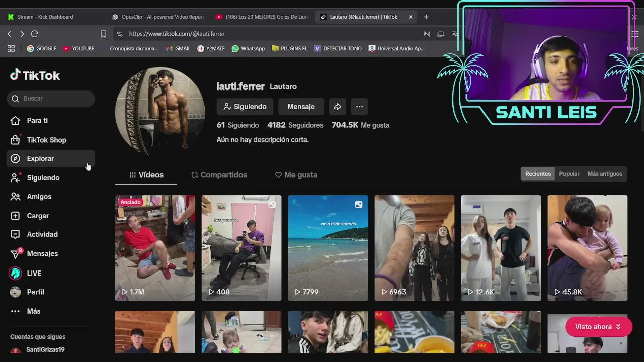
Task: Switch to Me gusta tab
Action: pyautogui.click(x=296, y=175)
